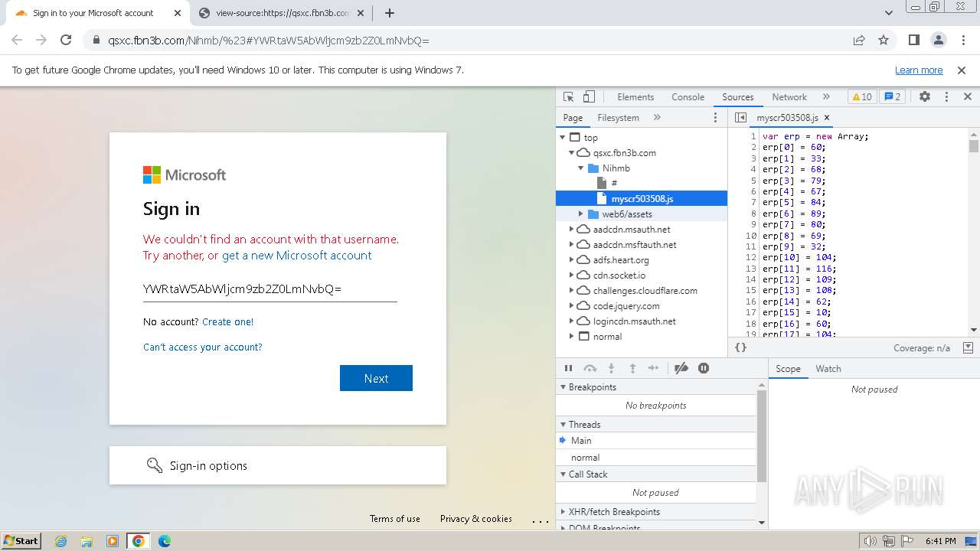Open the 2 issues counter
The height and width of the screenshot is (551, 980).
coord(892,97)
